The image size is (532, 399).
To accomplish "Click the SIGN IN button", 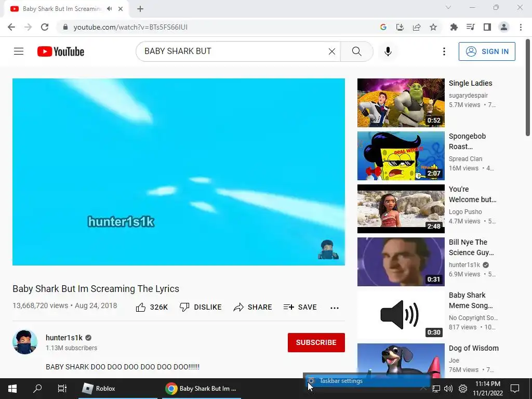I will coord(487,51).
